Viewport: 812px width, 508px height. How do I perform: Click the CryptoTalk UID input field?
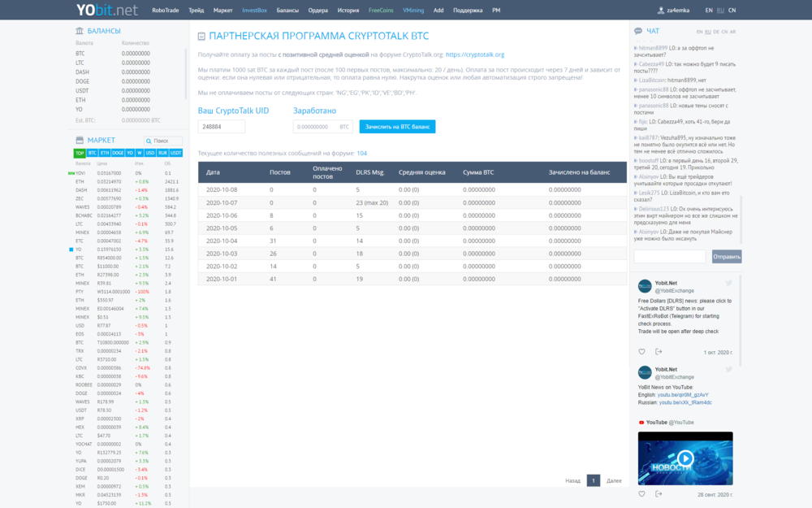222,127
